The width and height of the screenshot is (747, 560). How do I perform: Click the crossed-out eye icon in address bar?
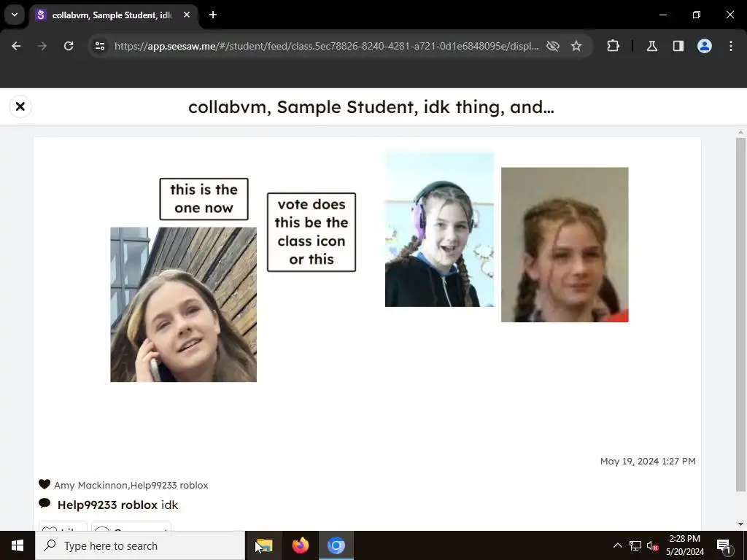(553, 46)
